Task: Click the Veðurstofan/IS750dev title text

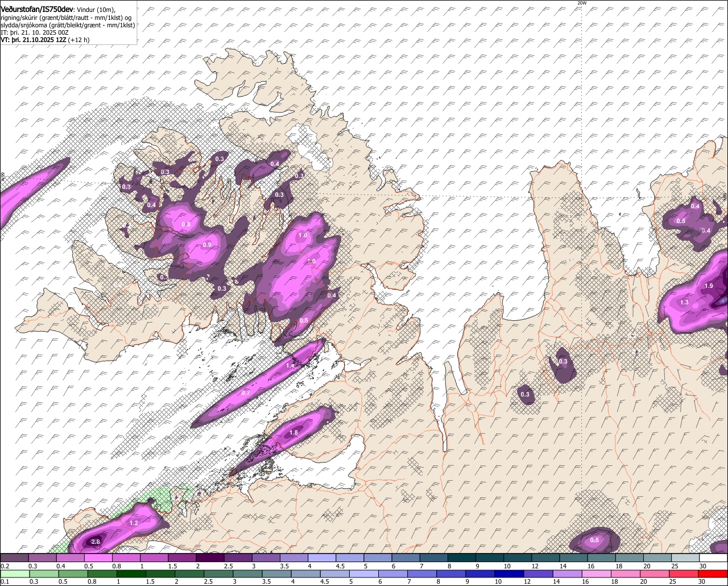Action: click(x=37, y=10)
